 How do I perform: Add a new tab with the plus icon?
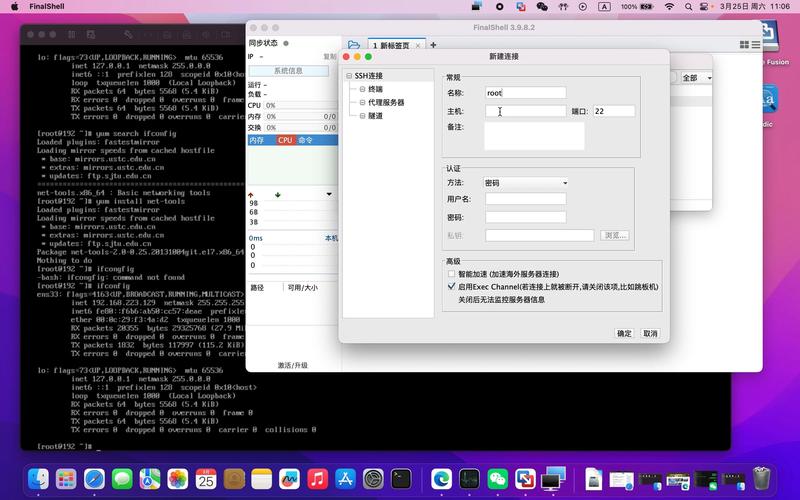click(433, 45)
